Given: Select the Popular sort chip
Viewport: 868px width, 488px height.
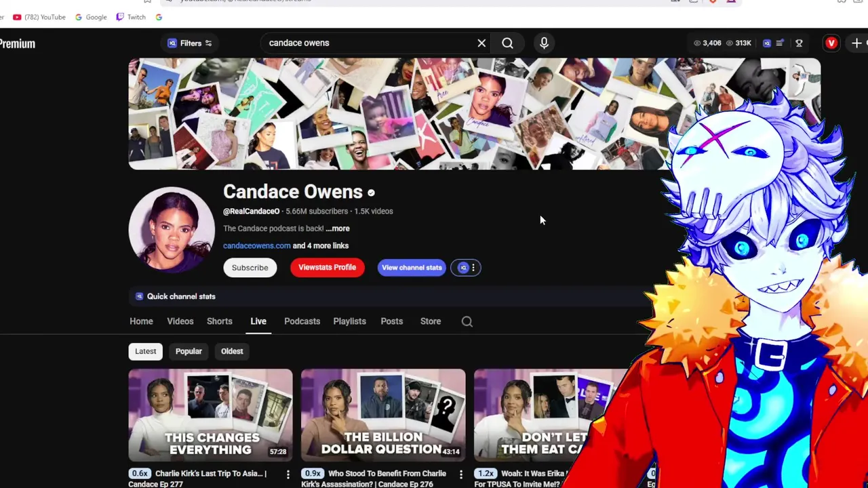Looking at the screenshot, I should click(x=189, y=351).
